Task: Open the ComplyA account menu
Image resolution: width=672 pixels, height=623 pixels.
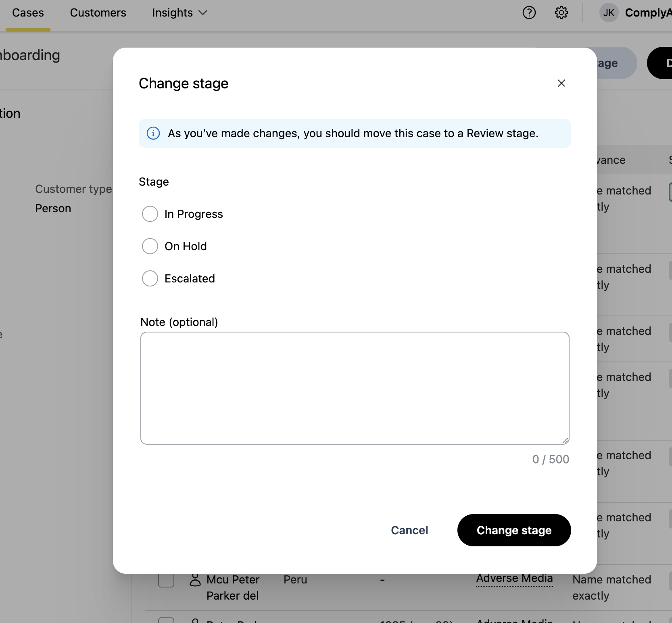Action: 648,13
